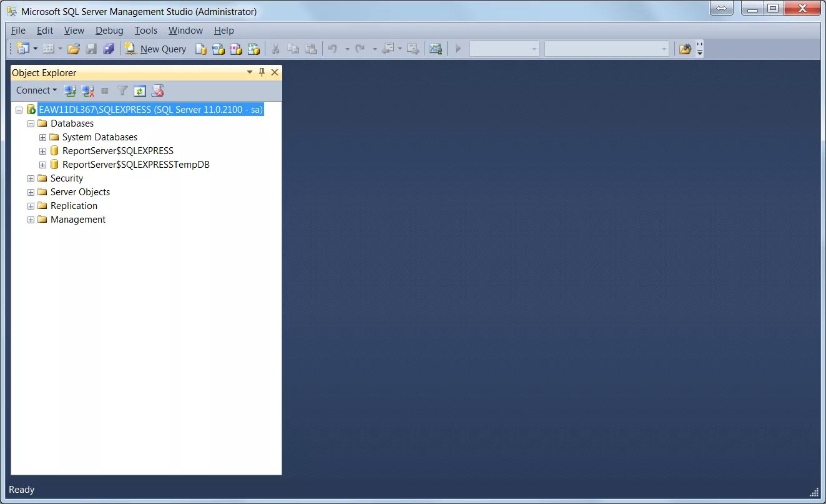Open the Edit menu
Viewport: 826px width, 504px height.
[45, 30]
